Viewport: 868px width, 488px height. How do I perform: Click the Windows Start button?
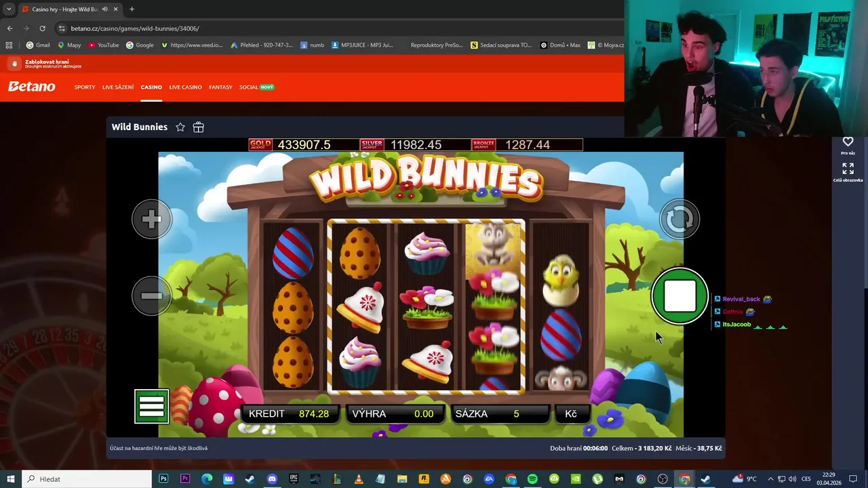(x=10, y=479)
